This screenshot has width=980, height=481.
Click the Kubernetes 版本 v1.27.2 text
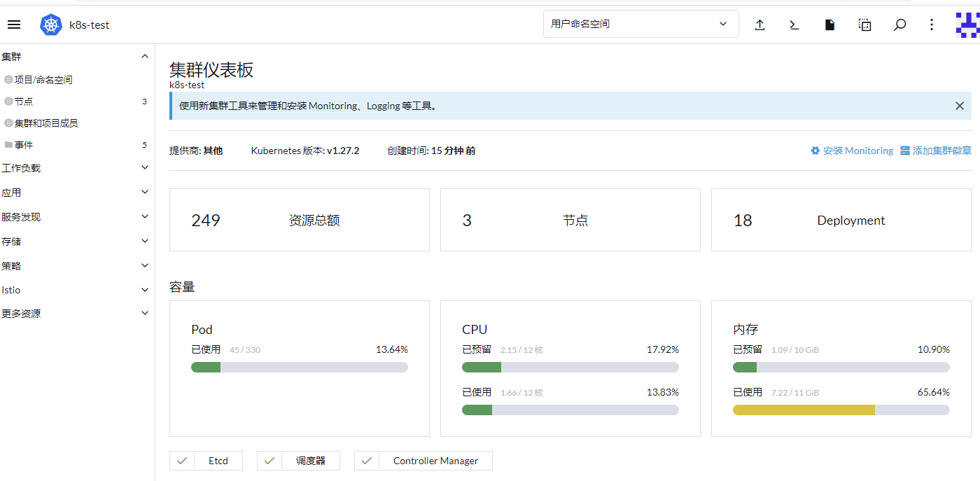305,151
